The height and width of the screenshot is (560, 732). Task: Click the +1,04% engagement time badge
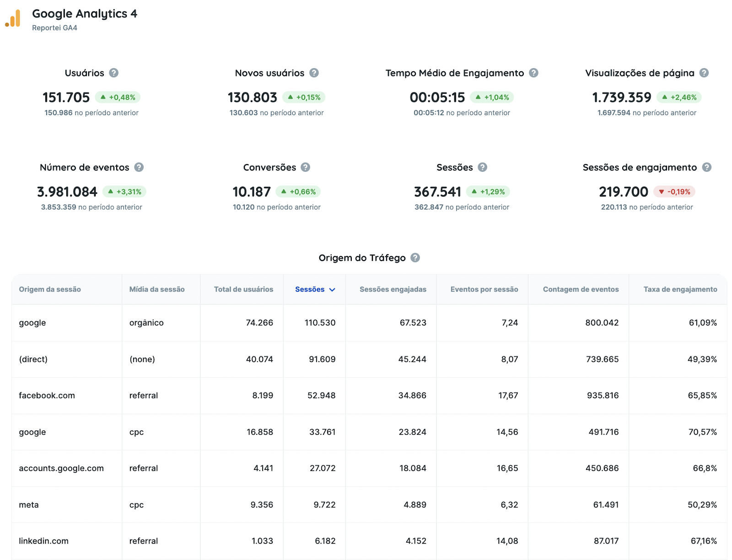point(492,97)
